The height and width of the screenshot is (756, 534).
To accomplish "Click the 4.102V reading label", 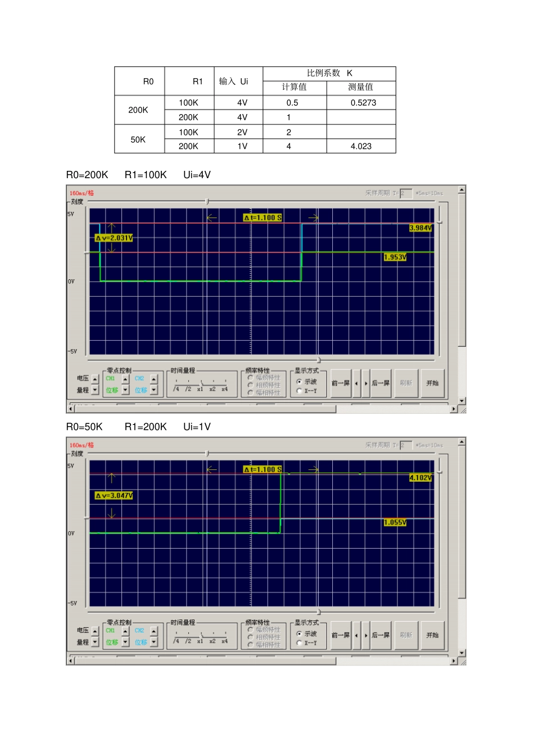I will (420, 478).
